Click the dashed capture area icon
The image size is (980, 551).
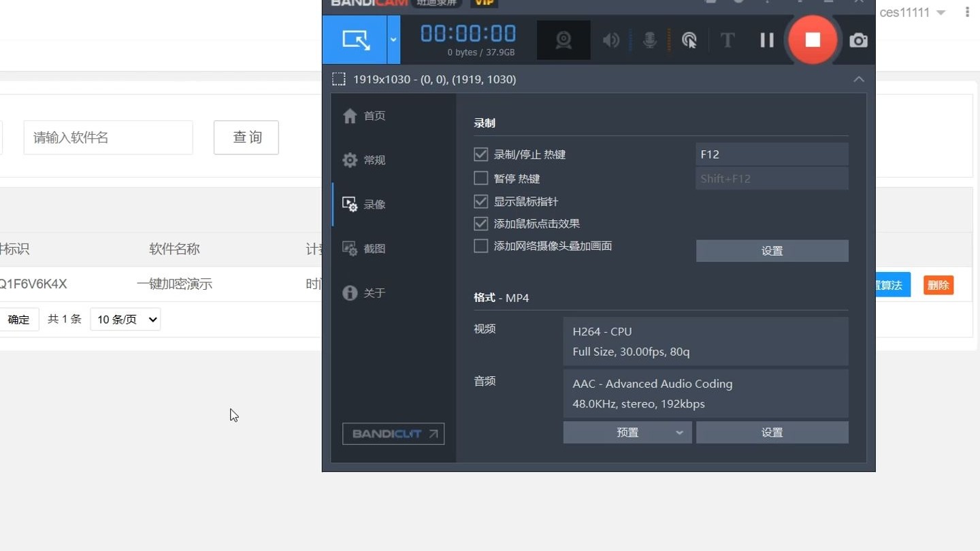[x=339, y=79]
